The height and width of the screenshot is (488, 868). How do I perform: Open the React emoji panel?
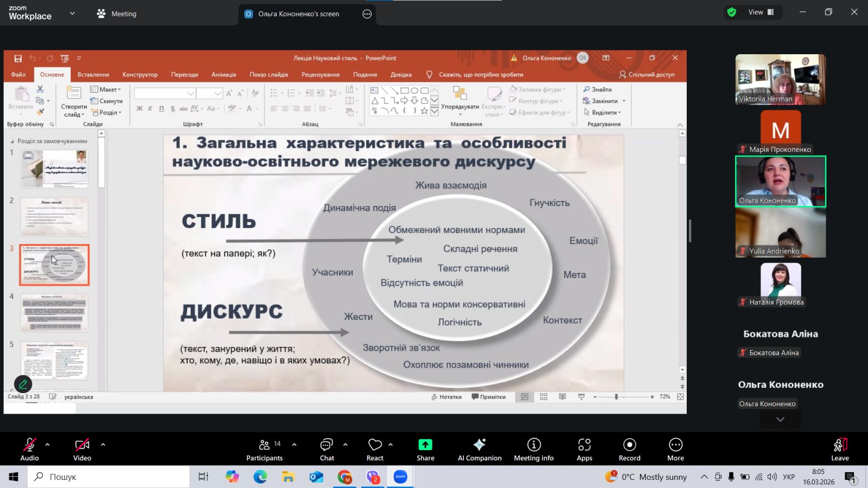click(x=375, y=449)
